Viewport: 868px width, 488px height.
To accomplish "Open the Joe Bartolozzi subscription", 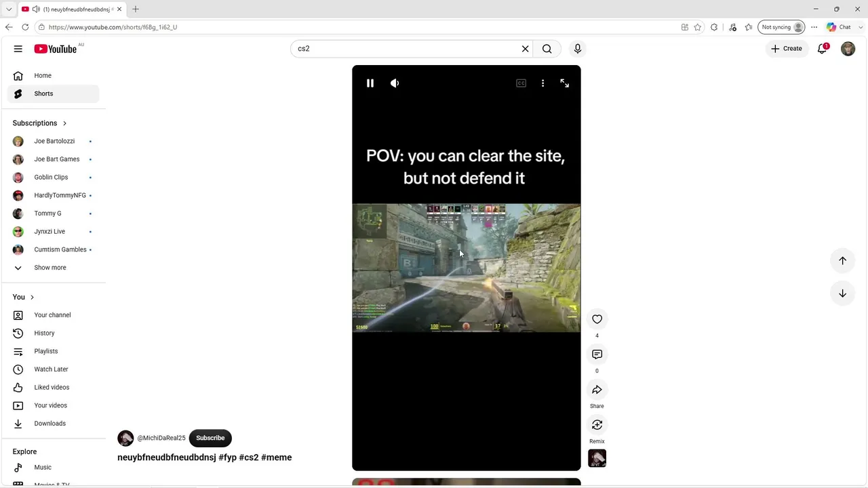I will pos(53,141).
